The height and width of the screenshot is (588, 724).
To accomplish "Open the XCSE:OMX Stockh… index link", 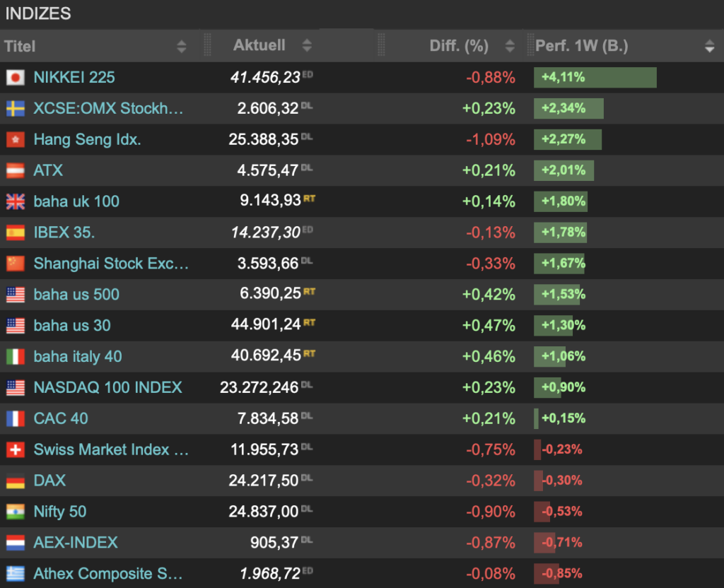I will point(108,108).
